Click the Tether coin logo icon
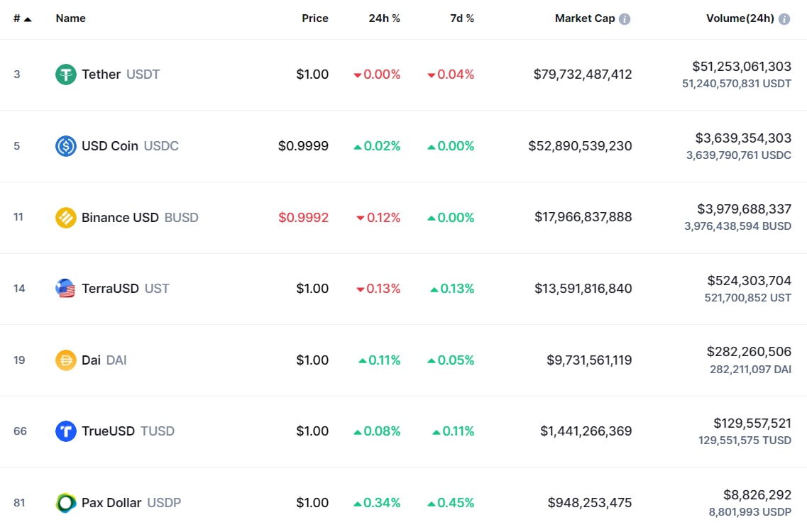807x532 pixels. (66, 74)
